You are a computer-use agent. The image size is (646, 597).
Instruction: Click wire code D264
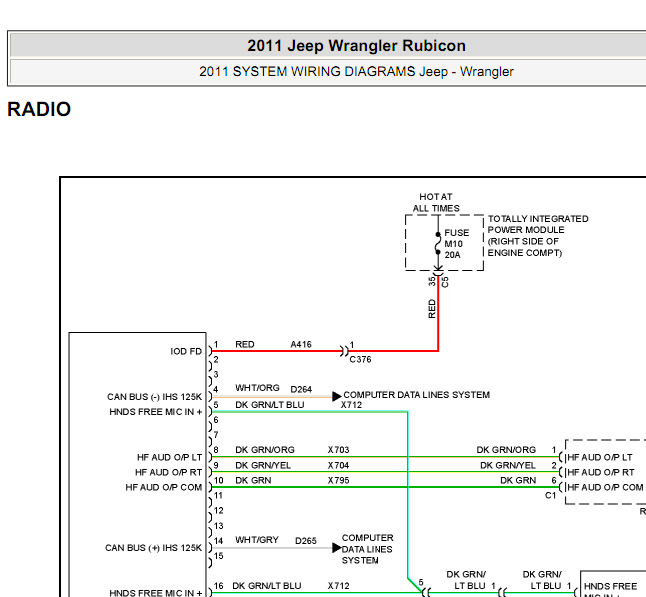click(x=301, y=389)
